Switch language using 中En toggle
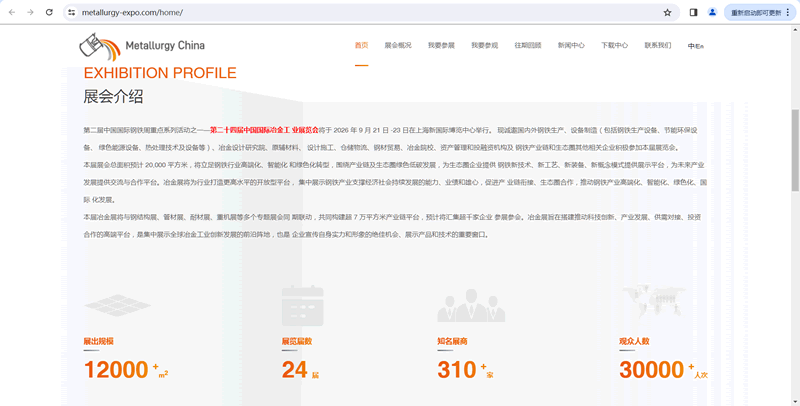 click(x=696, y=47)
